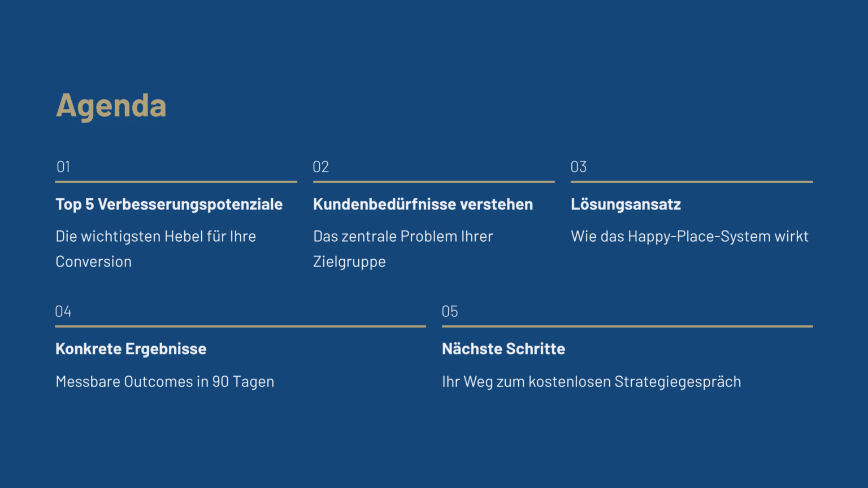The width and height of the screenshot is (868, 488).
Task: Select agenda number 02
Action: (320, 167)
